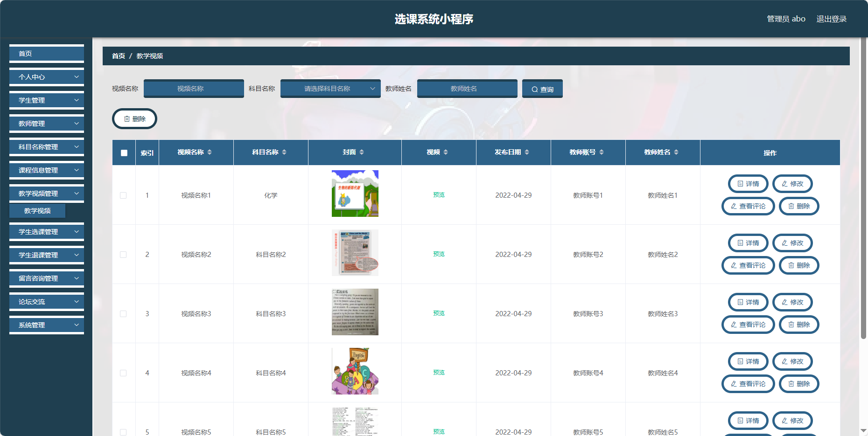Screen dimensions: 868x436
Task: Delete the 视频名称3 row
Action: pos(799,325)
